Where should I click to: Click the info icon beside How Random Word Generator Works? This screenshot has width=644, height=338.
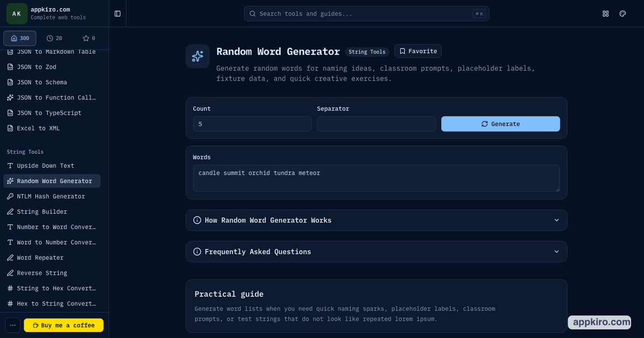pyautogui.click(x=197, y=221)
